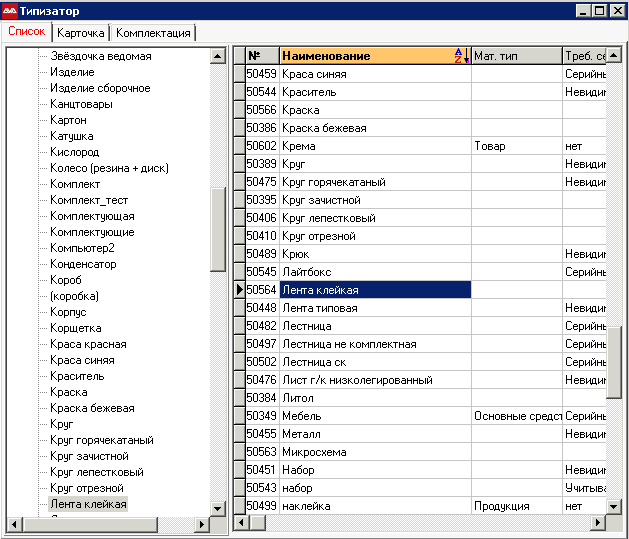
Task: Click the Наименование column header
Action: click(375, 56)
